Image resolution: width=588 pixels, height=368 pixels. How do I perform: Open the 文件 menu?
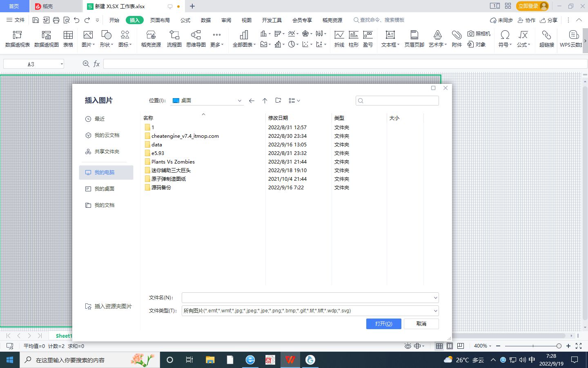16,20
